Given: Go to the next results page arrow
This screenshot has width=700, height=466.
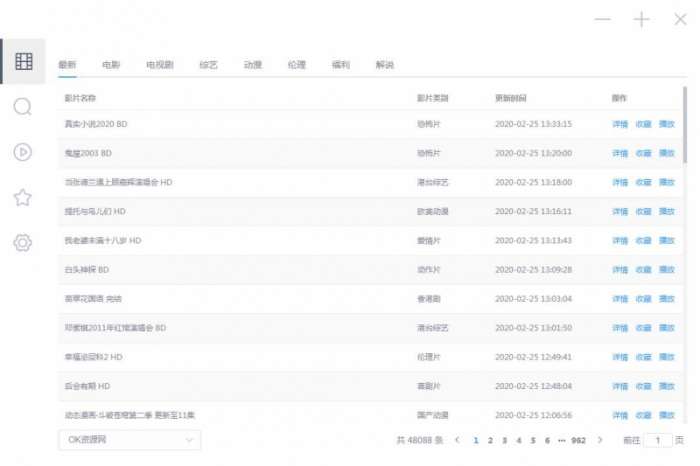Looking at the screenshot, I should [600, 440].
